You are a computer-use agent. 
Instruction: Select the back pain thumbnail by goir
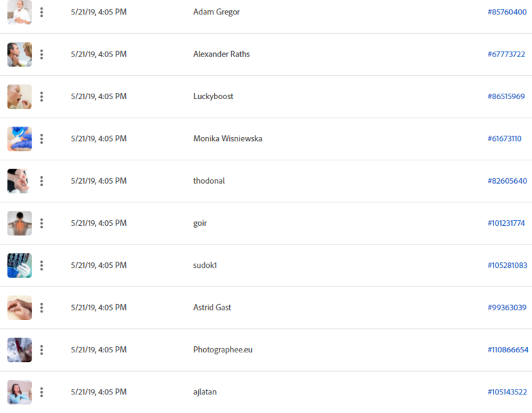coord(20,223)
